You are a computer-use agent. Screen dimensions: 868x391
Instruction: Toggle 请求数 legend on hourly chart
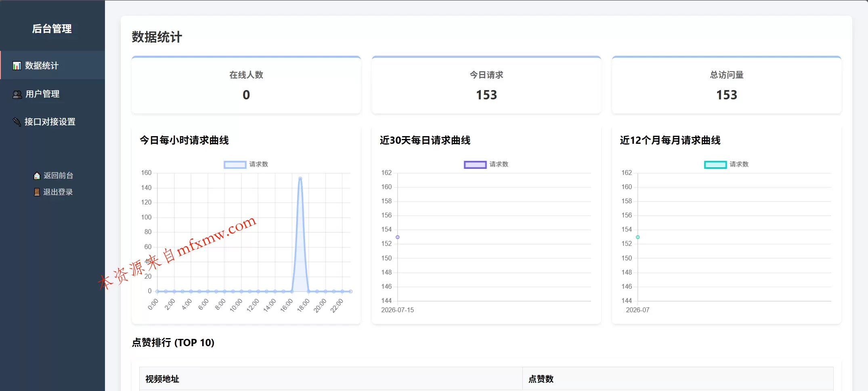coord(246,164)
